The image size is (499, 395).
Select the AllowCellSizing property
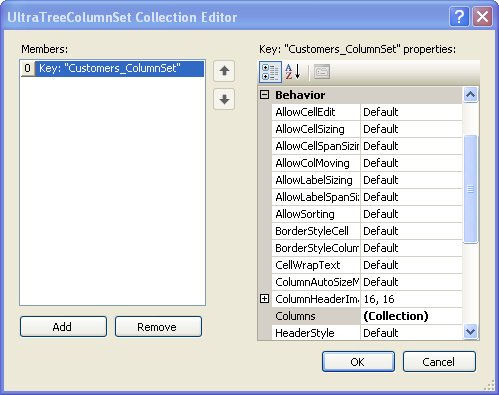(x=316, y=129)
